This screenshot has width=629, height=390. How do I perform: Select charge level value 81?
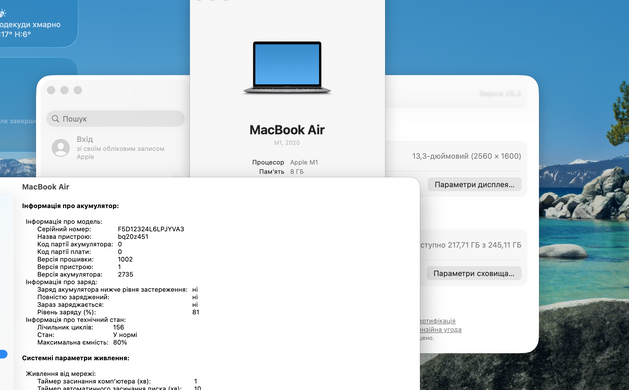point(196,312)
